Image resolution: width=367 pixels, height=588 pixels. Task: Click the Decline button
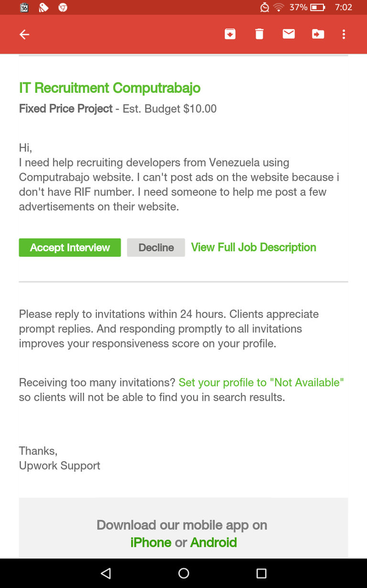click(x=156, y=247)
